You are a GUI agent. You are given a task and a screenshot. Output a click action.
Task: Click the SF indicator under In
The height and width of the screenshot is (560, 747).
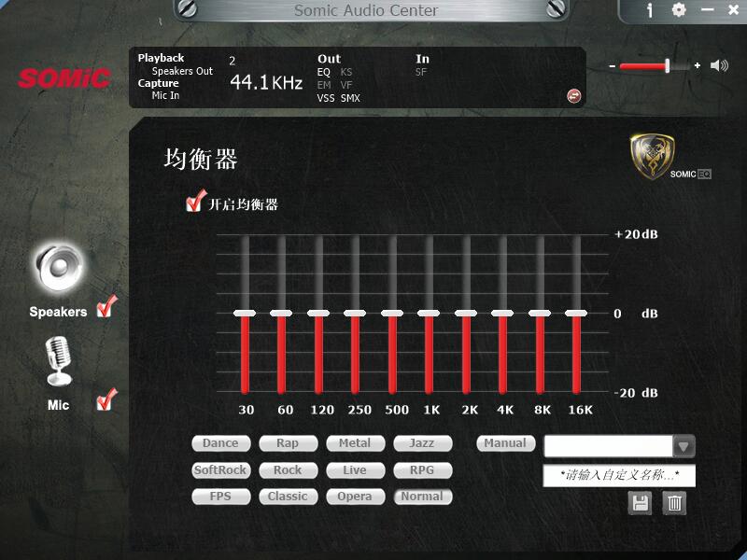click(x=421, y=72)
